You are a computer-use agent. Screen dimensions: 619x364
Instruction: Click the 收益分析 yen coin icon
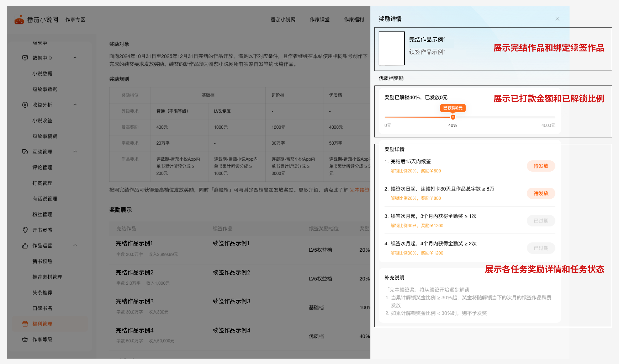pos(25,105)
